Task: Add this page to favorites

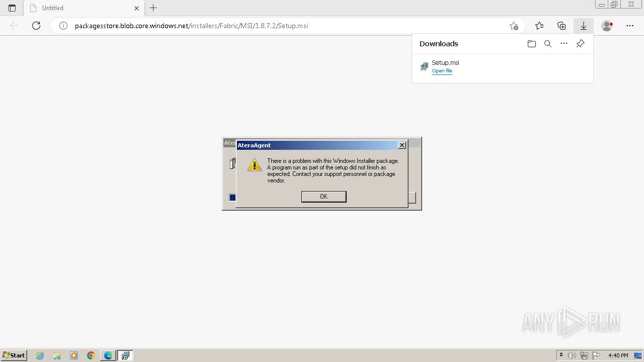Action: [514, 26]
